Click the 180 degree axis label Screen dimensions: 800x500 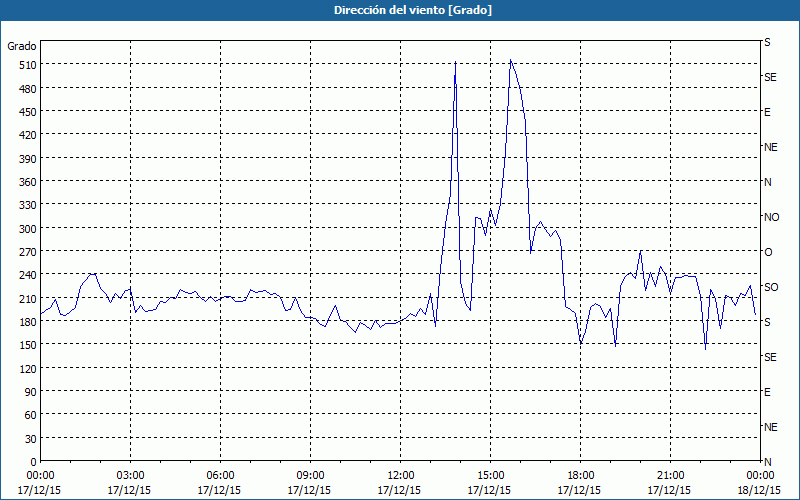28,321
